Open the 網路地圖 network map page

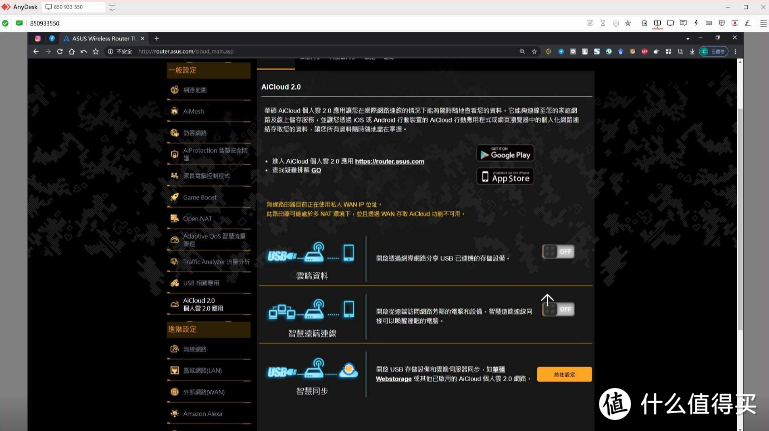[x=208, y=90]
